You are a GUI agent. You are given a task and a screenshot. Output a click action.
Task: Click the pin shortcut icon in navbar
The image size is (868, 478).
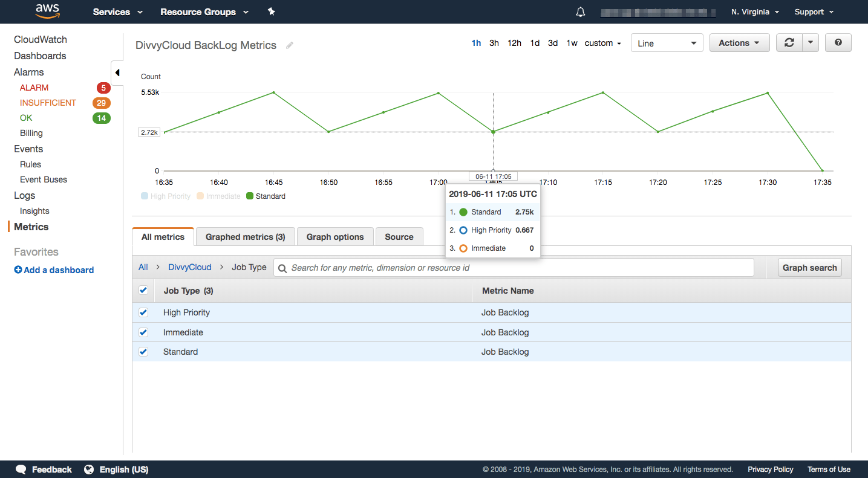[272, 11]
